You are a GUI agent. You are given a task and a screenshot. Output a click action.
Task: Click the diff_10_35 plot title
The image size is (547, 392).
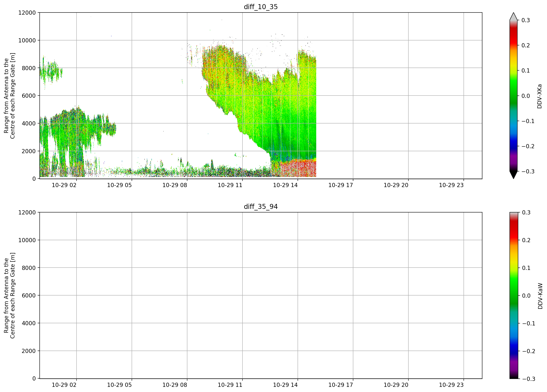[261, 7]
